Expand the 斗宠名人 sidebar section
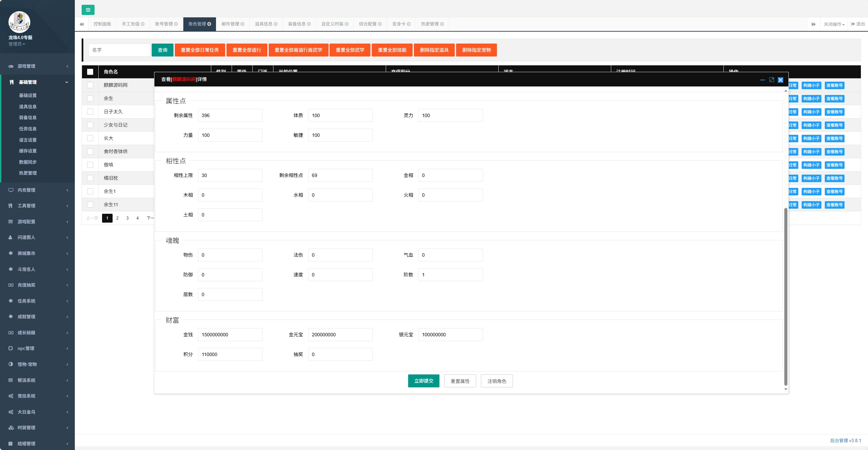The height and width of the screenshot is (450, 868). (x=37, y=269)
